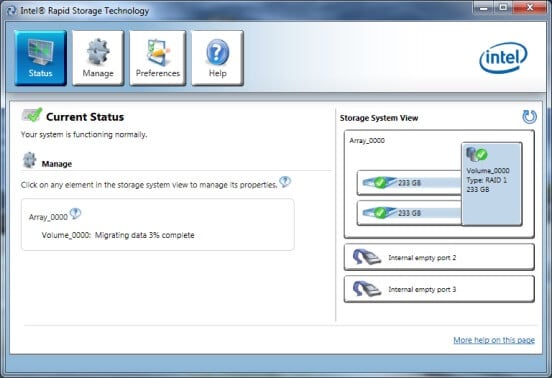Click the Current Status checkmark icon
This screenshot has width=552, height=378.
tap(32, 115)
